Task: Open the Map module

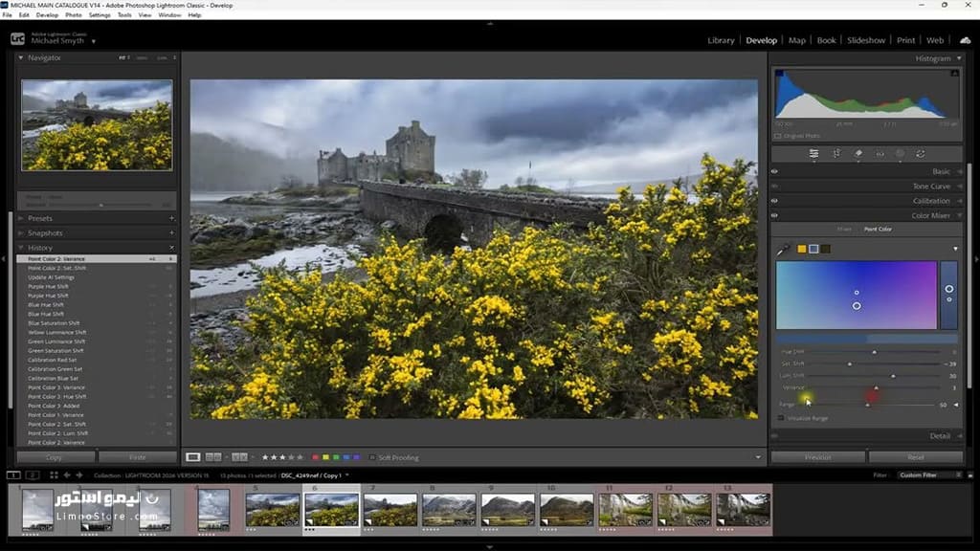Action: tap(797, 40)
